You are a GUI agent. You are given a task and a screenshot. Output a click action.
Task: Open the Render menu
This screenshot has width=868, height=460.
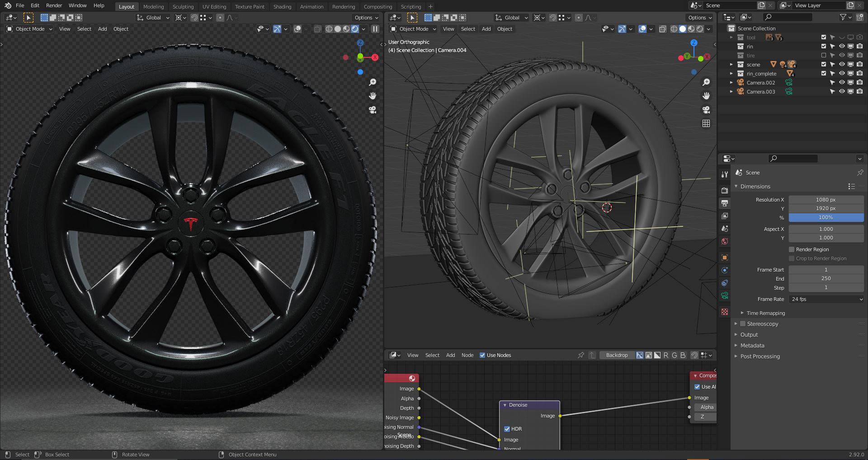54,5
